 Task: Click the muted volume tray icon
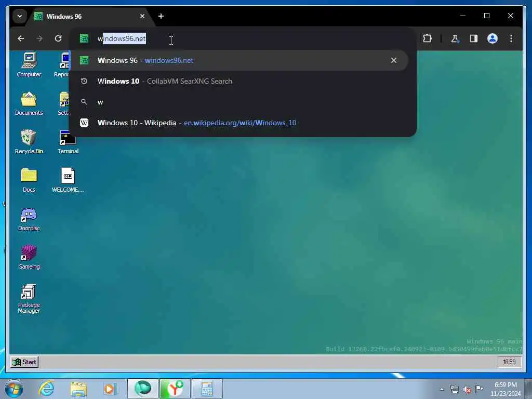467,389
